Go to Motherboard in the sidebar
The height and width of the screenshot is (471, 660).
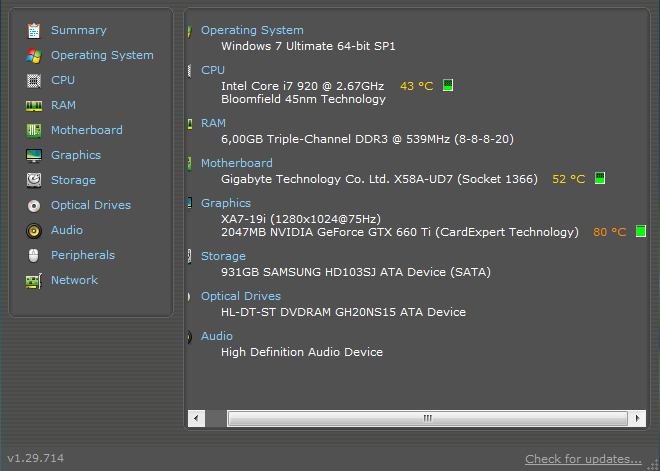[87, 130]
